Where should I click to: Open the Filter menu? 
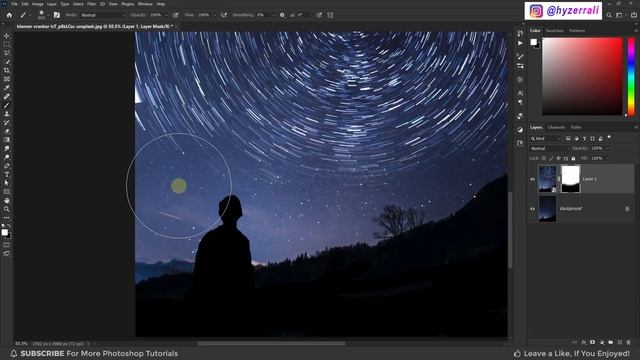click(x=92, y=4)
